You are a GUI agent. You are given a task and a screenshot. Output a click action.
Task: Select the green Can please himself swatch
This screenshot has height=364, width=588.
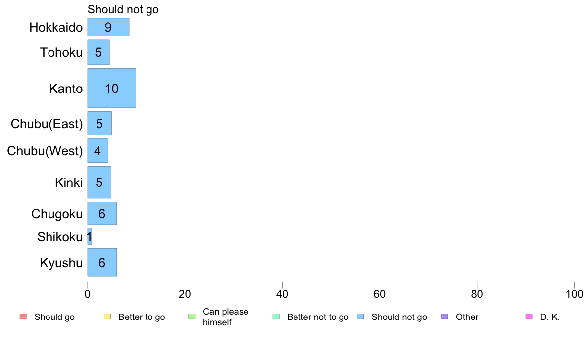coord(192,317)
